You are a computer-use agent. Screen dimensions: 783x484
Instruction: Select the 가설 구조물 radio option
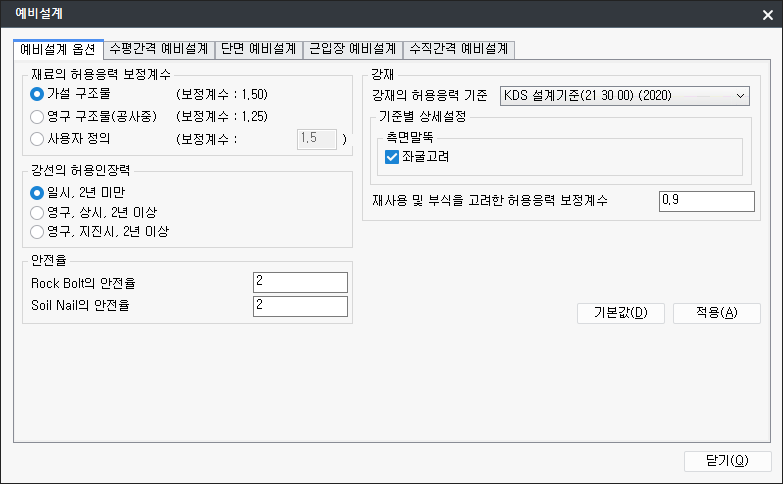point(38,95)
